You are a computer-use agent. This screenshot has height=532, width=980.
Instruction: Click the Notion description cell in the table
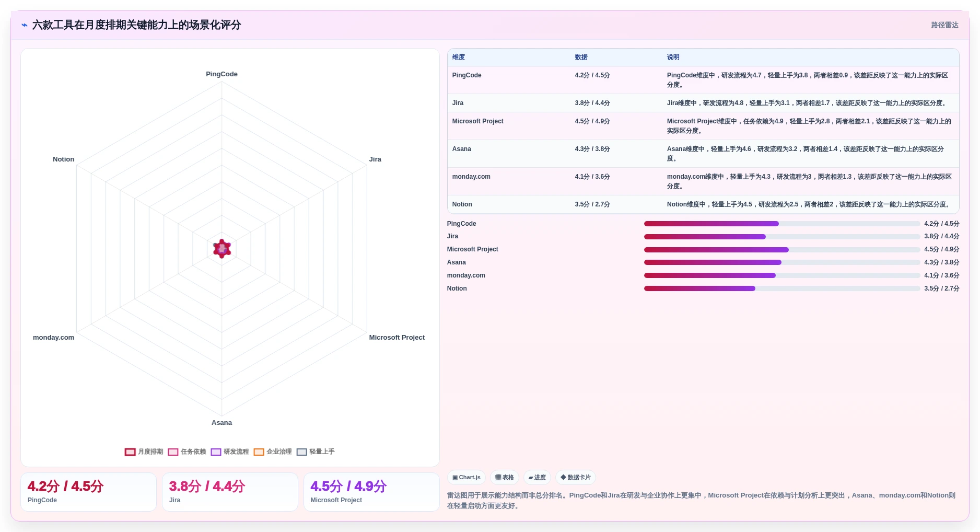point(809,204)
